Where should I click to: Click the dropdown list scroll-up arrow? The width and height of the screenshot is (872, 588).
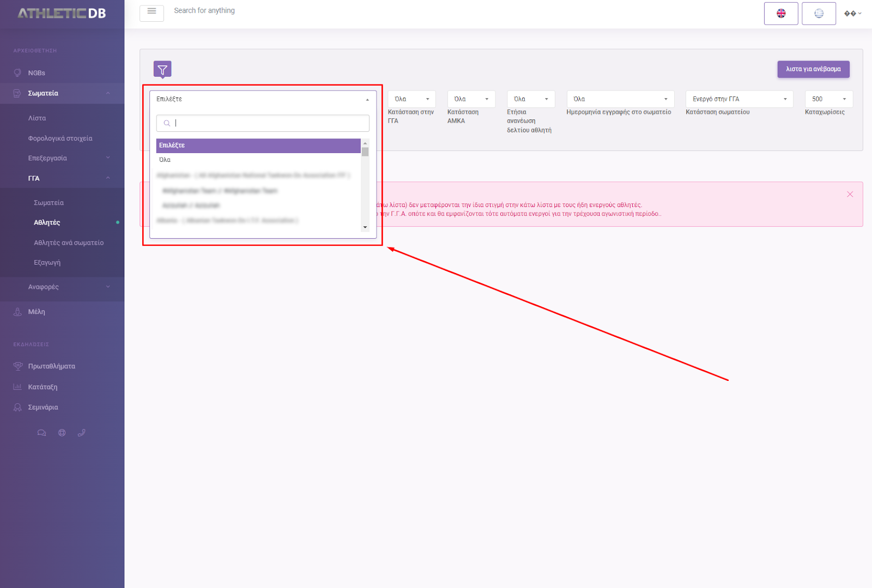click(365, 143)
